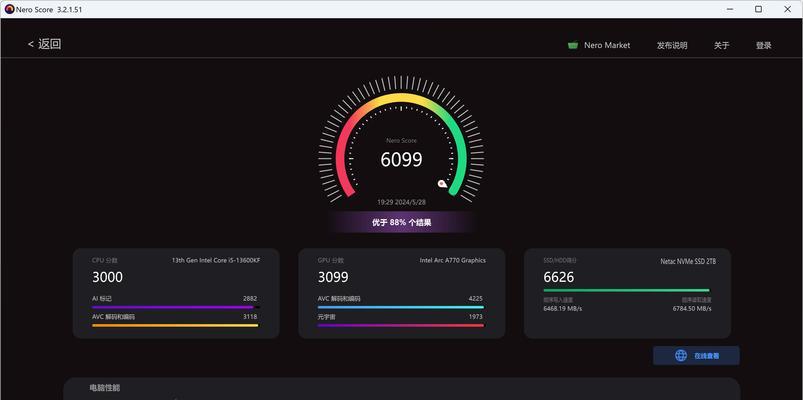
Task: Click the GPU AVC value 4225
Action: point(475,299)
